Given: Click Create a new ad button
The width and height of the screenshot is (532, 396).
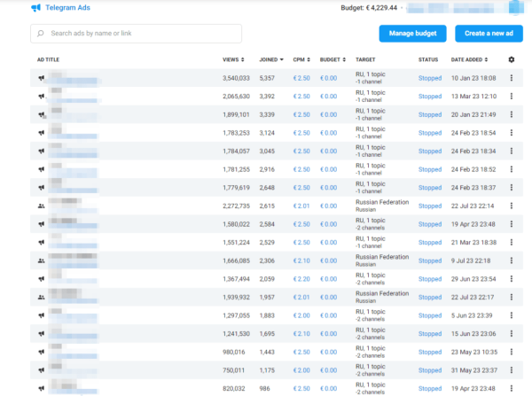Looking at the screenshot, I should pos(489,34).
